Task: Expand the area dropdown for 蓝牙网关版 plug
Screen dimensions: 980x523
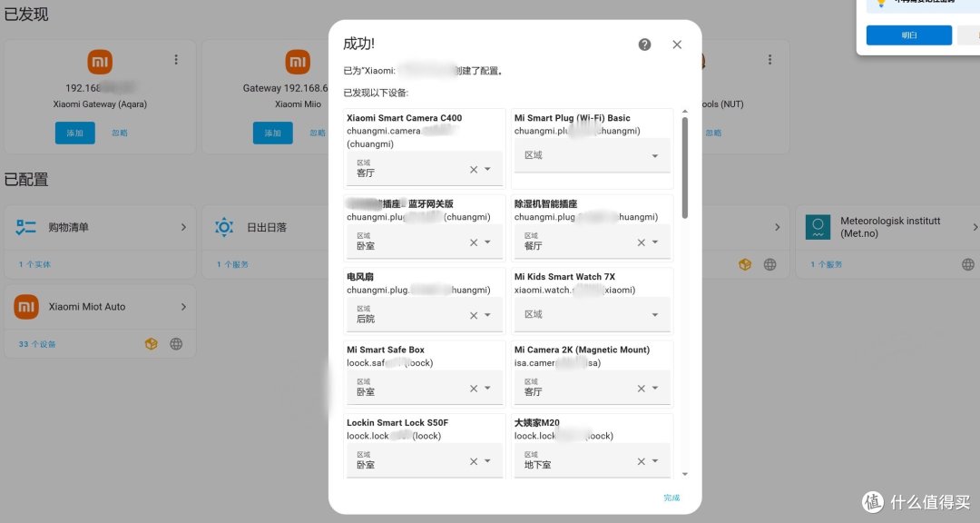Action: click(487, 242)
